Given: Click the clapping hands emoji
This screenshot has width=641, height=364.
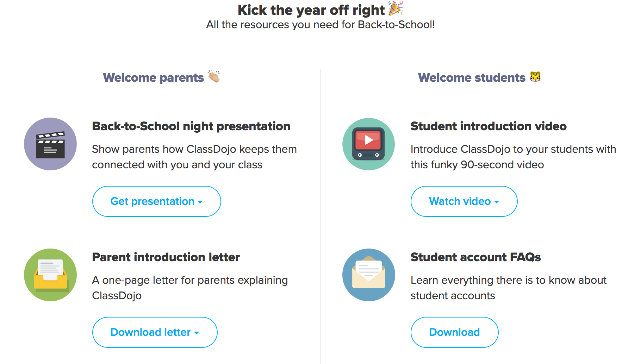Looking at the screenshot, I should pyautogui.click(x=214, y=76).
